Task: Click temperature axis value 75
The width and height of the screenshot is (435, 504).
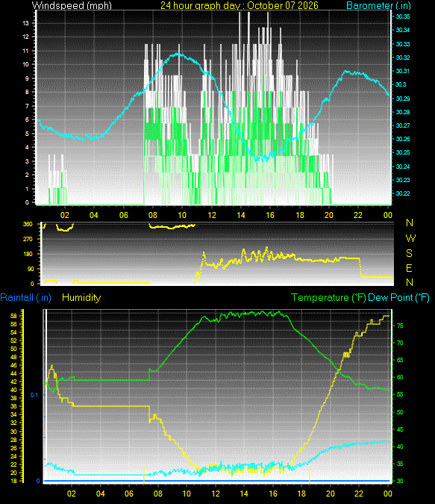Action: point(400,326)
